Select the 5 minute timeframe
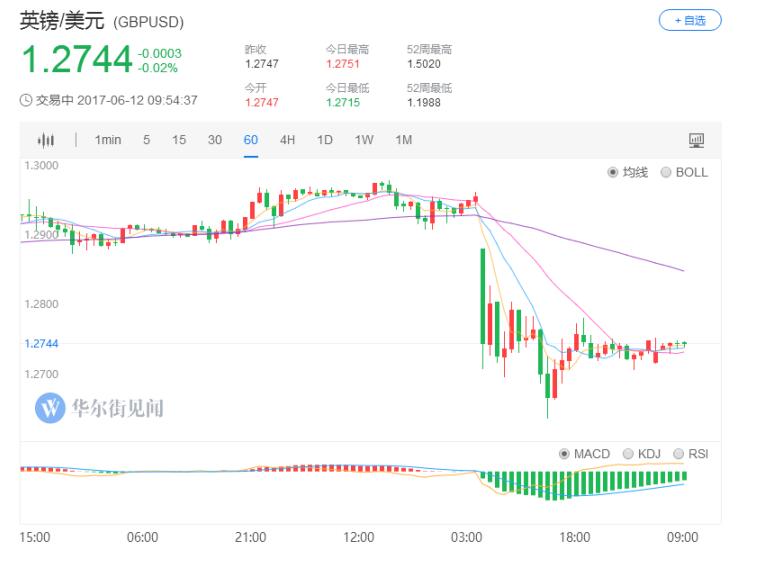The height and width of the screenshot is (567, 770). (146, 140)
